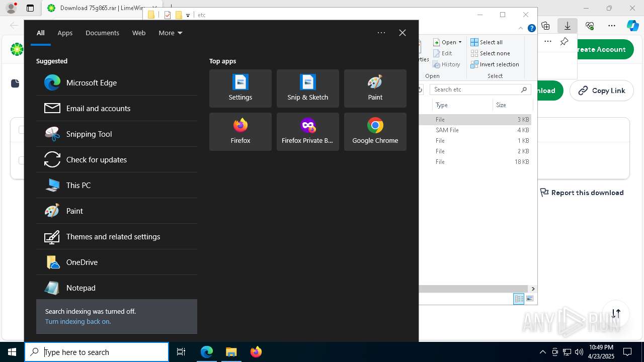The height and width of the screenshot is (362, 644).
Task: Switch Explorer to details view icon
Action: (519, 299)
